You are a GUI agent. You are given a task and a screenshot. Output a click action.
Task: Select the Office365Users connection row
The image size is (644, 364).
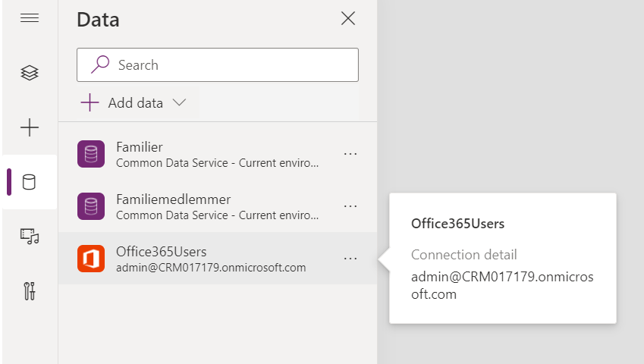[217, 259]
